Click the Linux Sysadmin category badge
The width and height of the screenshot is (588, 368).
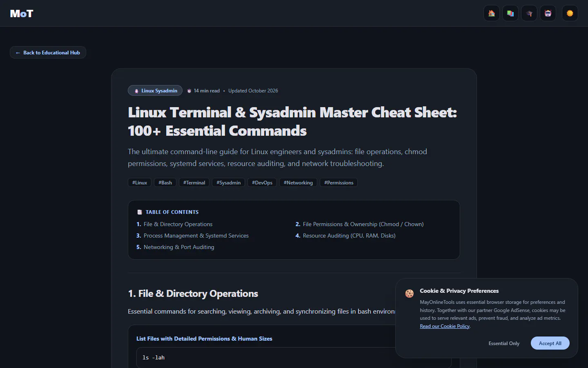(x=155, y=91)
